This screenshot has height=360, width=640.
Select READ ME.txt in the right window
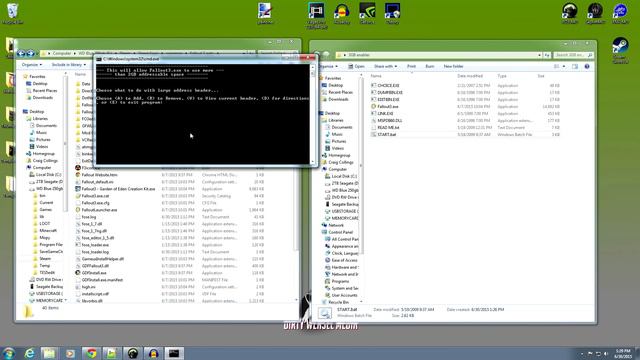point(388,127)
